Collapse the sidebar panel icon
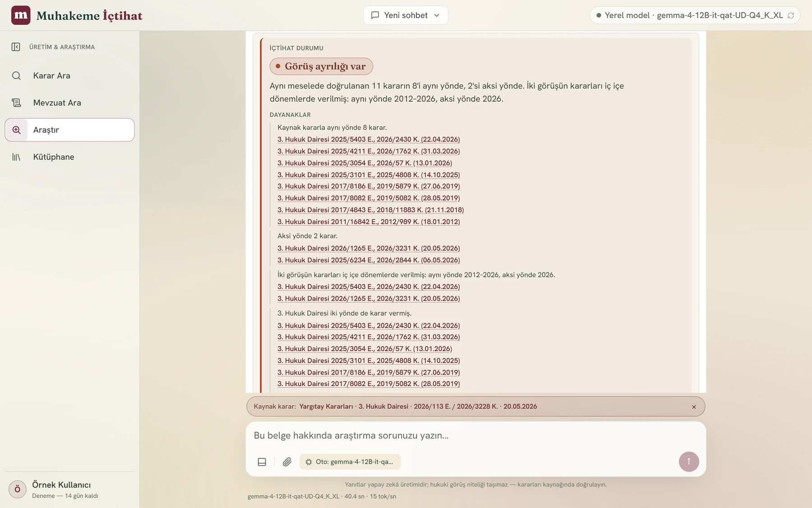This screenshot has height=508, width=812. click(x=16, y=47)
